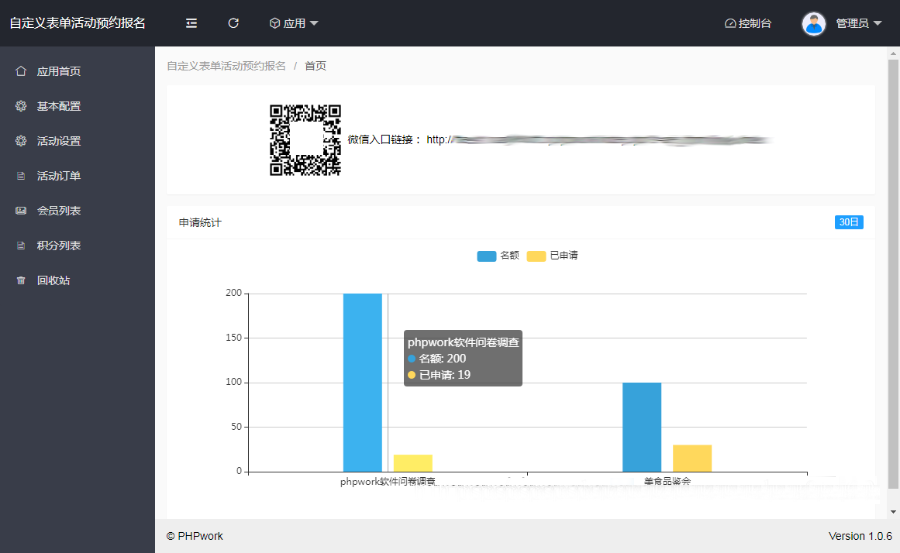Image resolution: width=900 pixels, height=553 pixels.
Task: Go to 控制台 in the top bar
Action: (x=748, y=23)
